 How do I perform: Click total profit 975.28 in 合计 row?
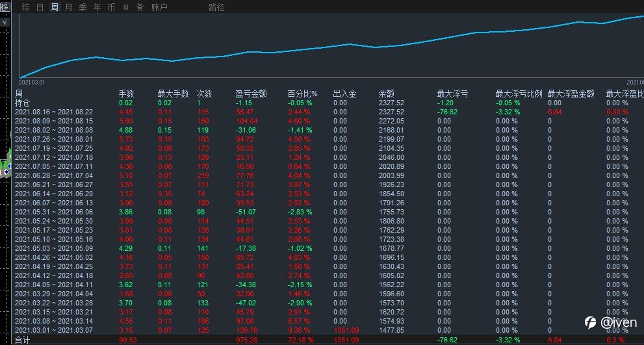pyautogui.click(x=247, y=340)
